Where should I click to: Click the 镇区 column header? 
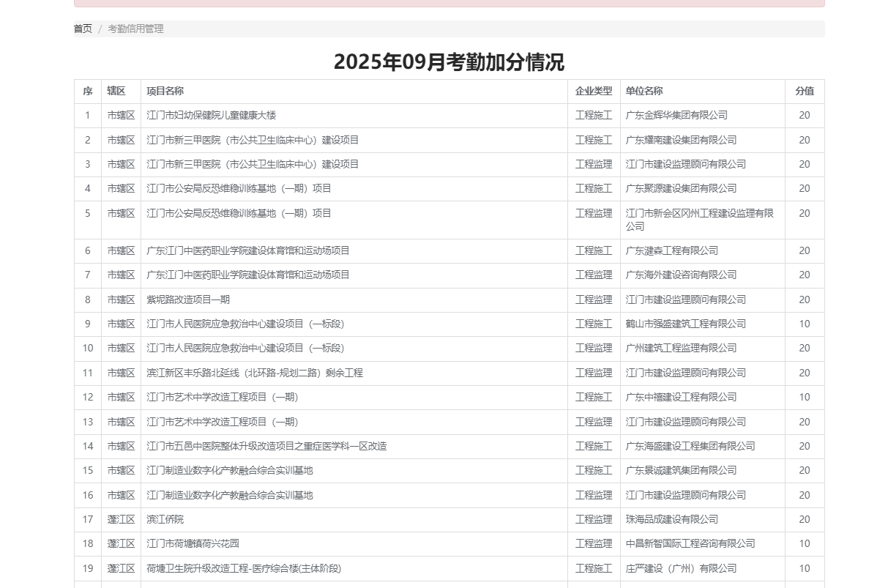point(116,92)
